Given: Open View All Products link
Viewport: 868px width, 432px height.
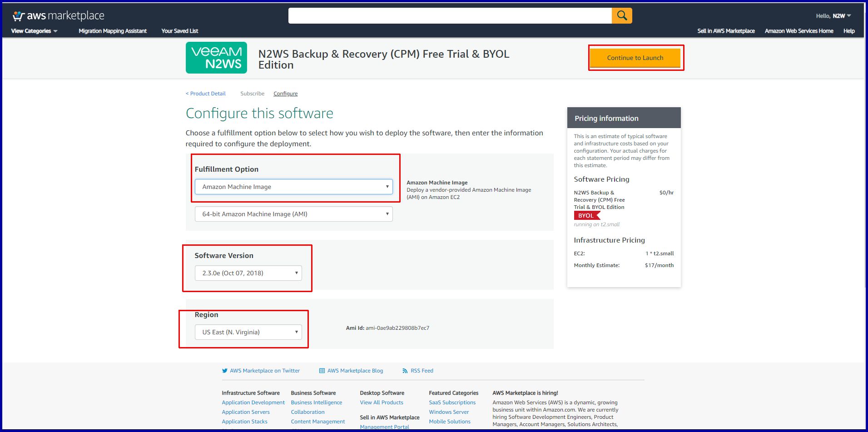Looking at the screenshot, I should point(382,402).
